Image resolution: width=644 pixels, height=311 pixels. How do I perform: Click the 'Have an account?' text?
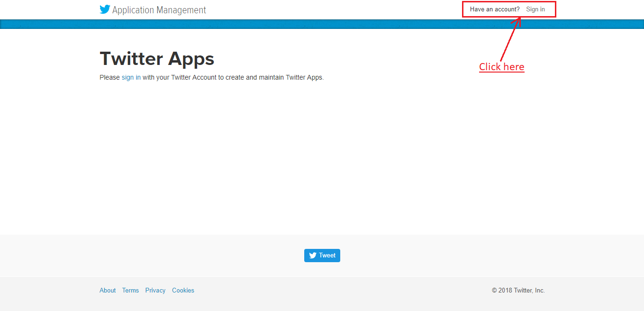click(x=495, y=9)
